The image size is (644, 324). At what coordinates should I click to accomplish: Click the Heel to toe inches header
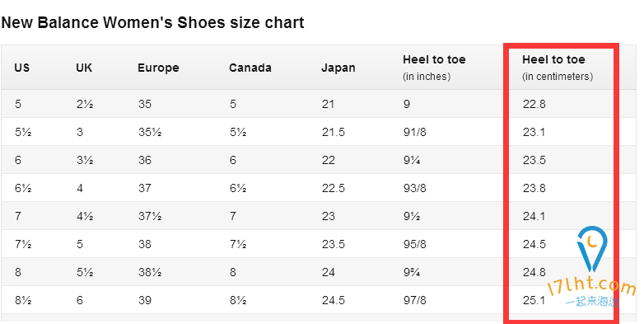434,68
